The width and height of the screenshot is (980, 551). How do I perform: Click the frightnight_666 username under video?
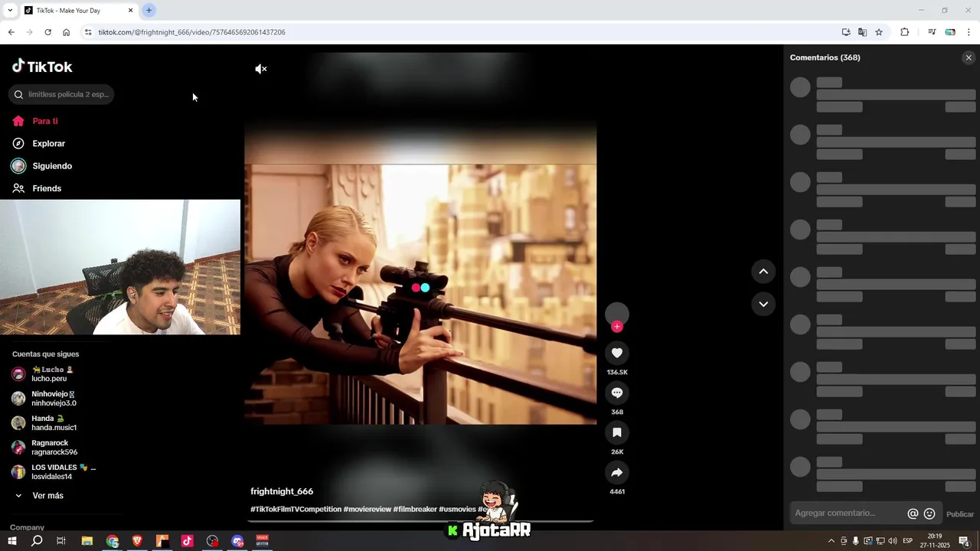282,491
